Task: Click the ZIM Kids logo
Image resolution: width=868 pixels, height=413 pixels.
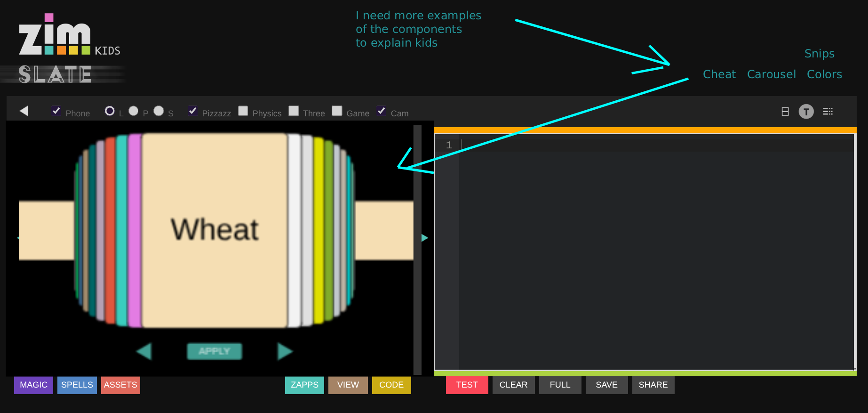Action: point(69,36)
